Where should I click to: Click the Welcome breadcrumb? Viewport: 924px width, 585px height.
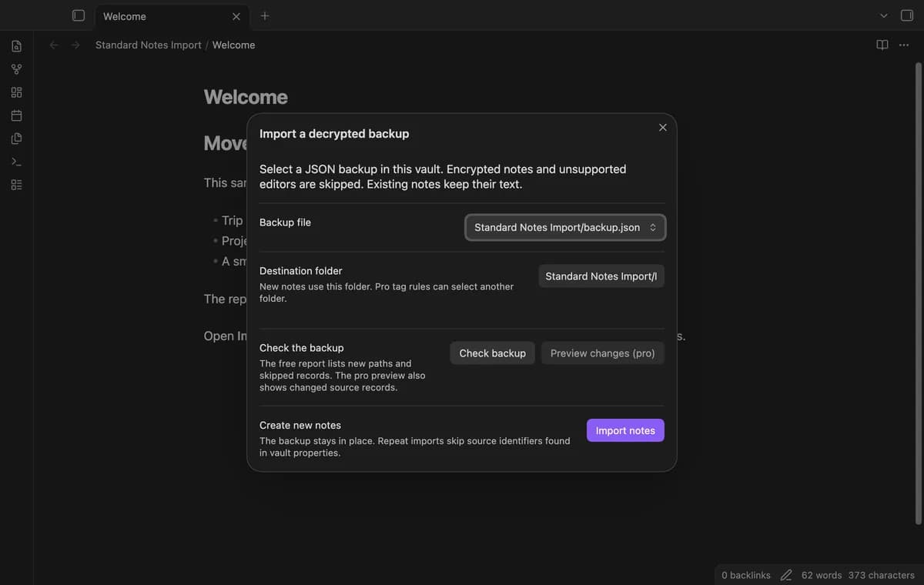coord(233,45)
